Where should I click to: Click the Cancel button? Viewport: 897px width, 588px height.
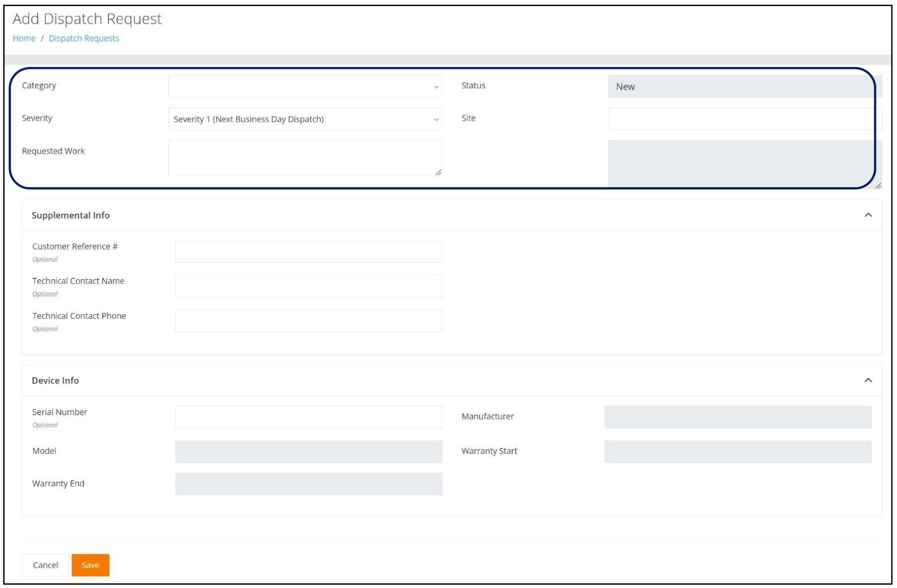click(46, 565)
